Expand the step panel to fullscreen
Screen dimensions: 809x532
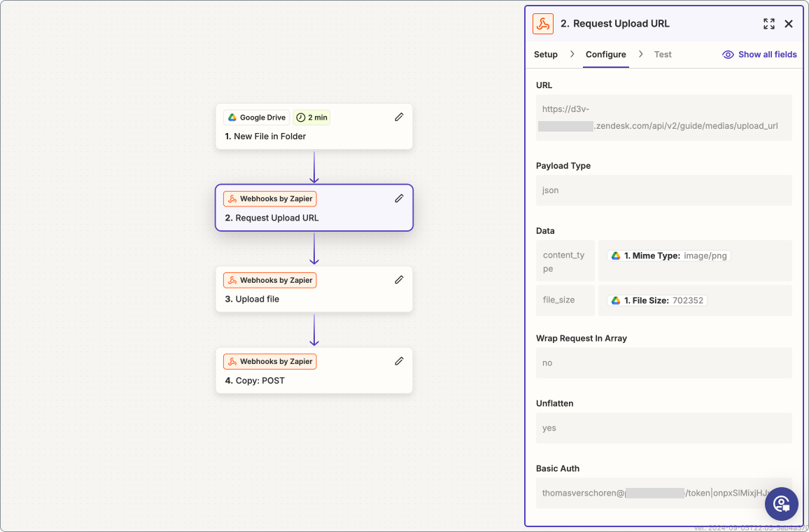(769, 24)
